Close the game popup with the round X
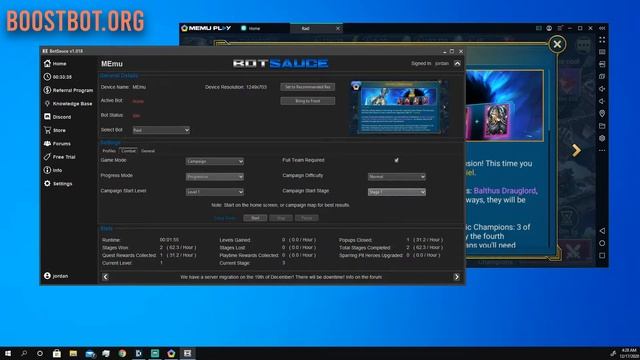 pyautogui.click(x=557, y=44)
